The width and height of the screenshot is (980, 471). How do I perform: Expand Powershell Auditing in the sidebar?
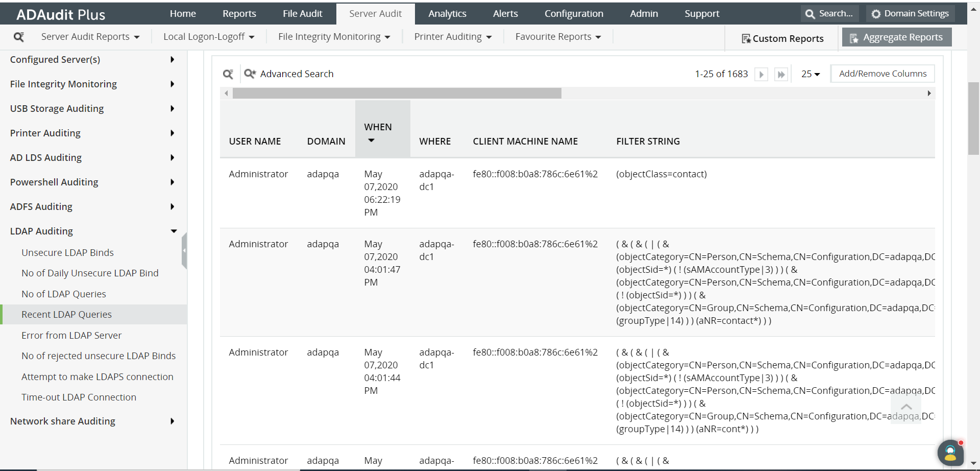tap(173, 182)
